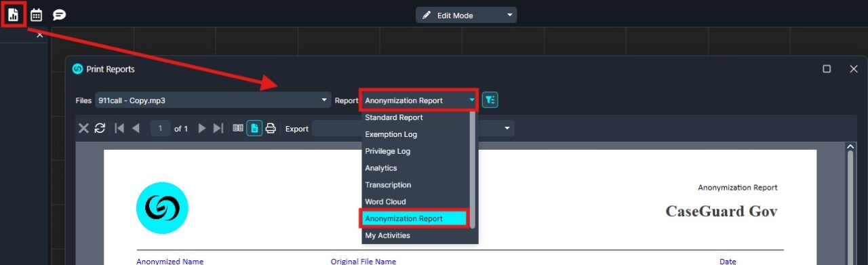Close the Print Reports window
The height and width of the screenshot is (265, 868).
coord(854,68)
